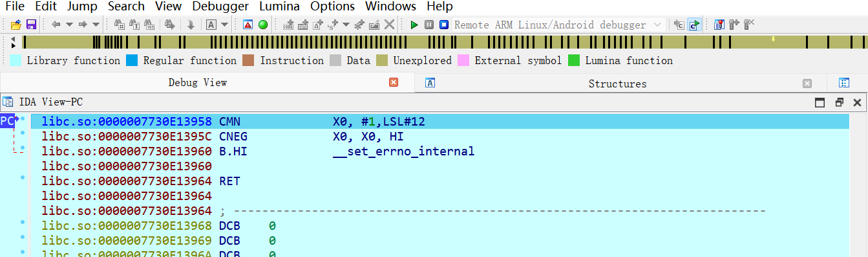868x257 pixels.
Task: Save database with the floppy icon
Action: pos(30,25)
